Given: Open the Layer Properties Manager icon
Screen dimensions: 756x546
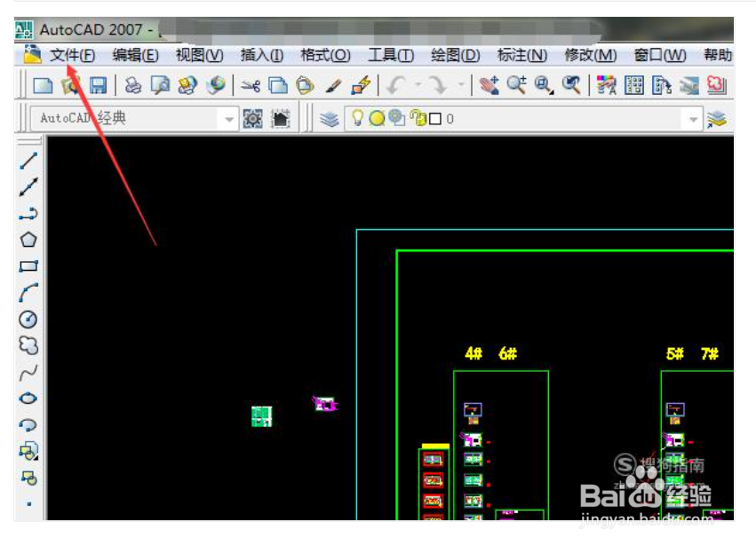Looking at the screenshot, I should point(330,119).
